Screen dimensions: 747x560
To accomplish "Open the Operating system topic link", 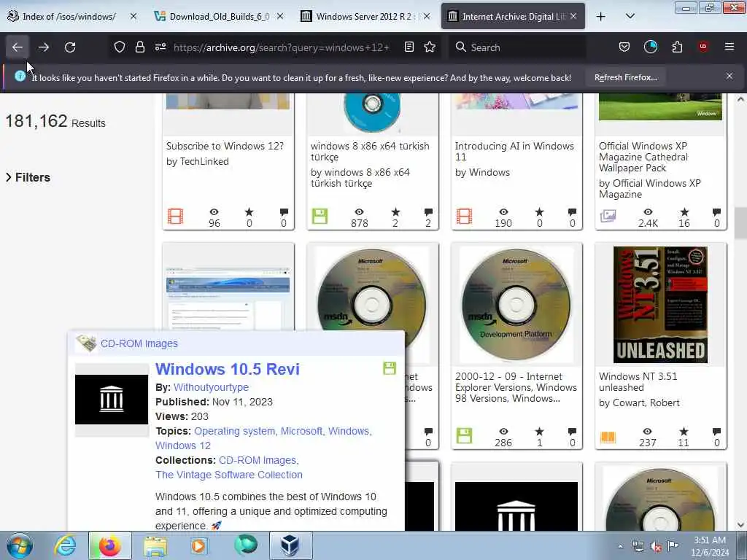I will [235, 431].
